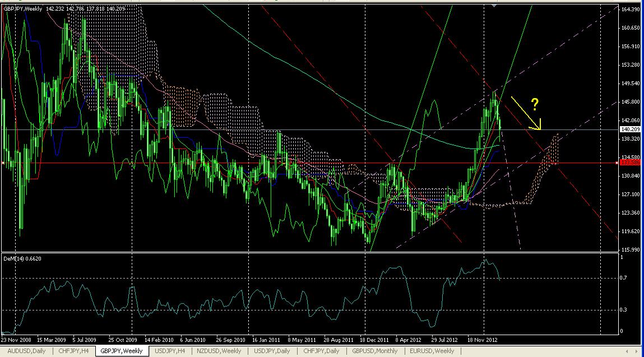644x357 pixels.
Task: Click the GBPJPY,Weekly chart title text
Action: (22, 8)
